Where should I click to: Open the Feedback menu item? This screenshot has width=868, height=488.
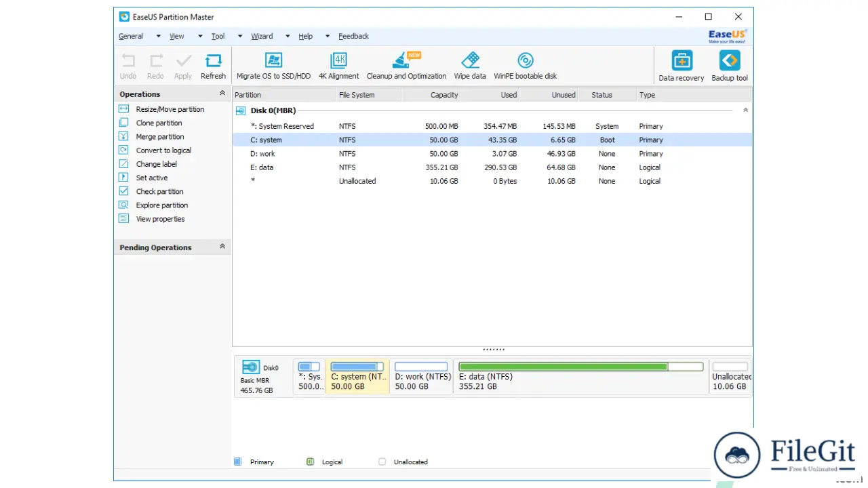pos(354,37)
